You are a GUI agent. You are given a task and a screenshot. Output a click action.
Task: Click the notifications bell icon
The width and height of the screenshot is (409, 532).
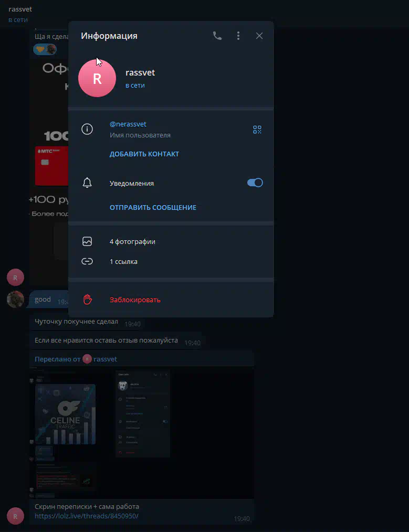[x=87, y=183]
